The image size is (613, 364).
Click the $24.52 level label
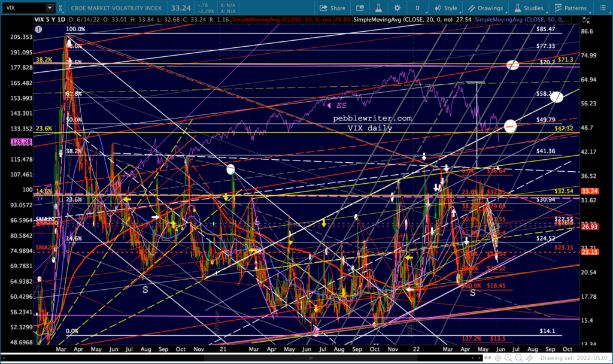tap(546, 238)
